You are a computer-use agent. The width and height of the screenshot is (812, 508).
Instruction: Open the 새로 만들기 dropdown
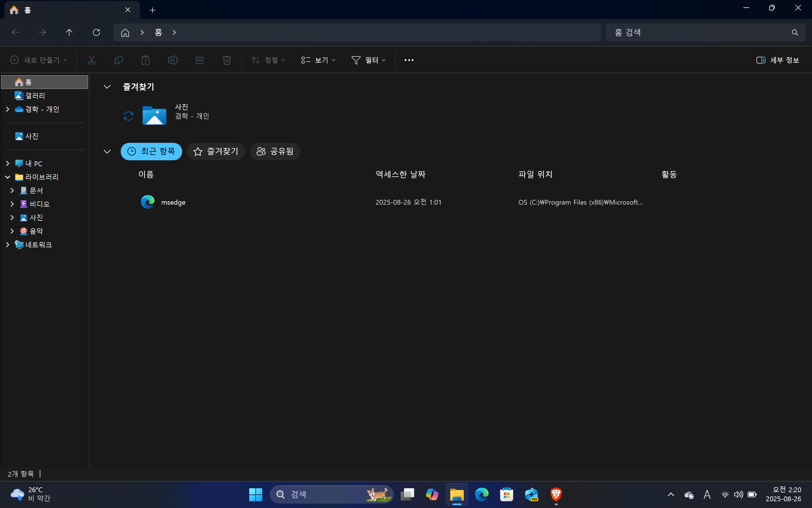pyautogui.click(x=39, y=60)
